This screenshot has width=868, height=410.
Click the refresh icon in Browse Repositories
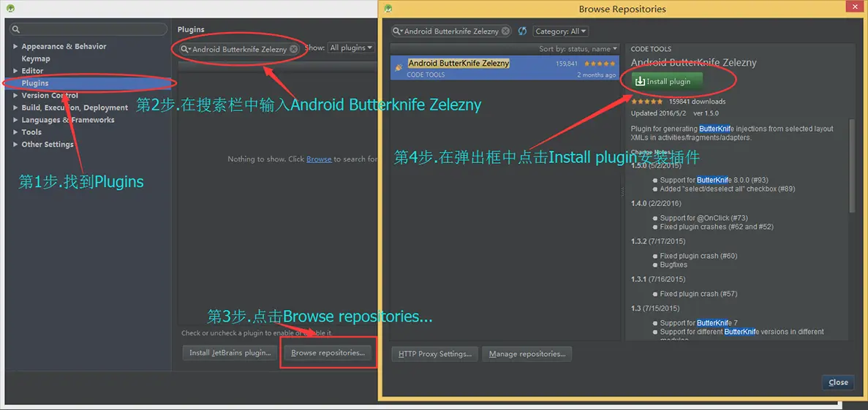(522, 31)
